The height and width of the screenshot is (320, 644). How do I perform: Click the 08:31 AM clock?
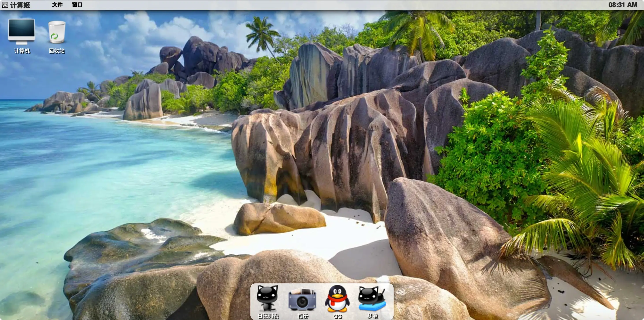tap(623, 5)
